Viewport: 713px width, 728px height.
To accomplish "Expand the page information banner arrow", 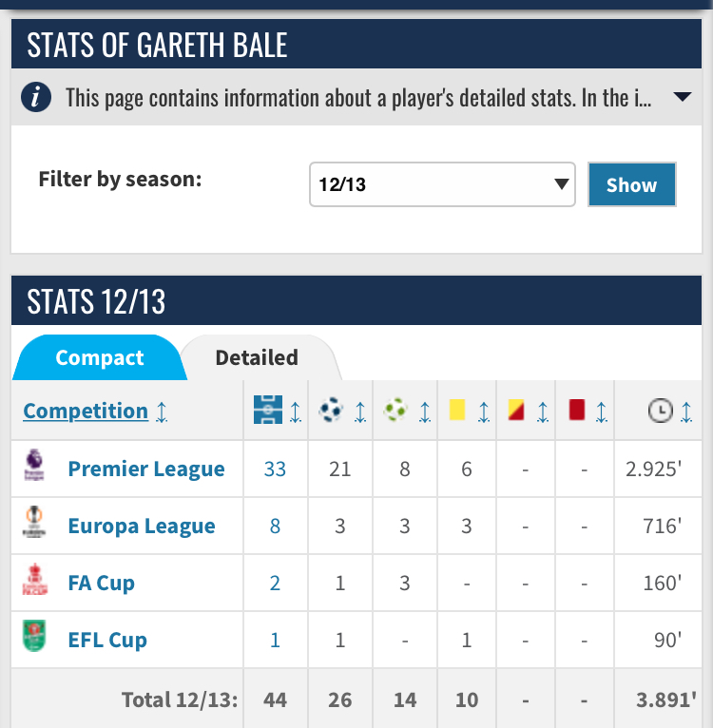I will (683, 97).
